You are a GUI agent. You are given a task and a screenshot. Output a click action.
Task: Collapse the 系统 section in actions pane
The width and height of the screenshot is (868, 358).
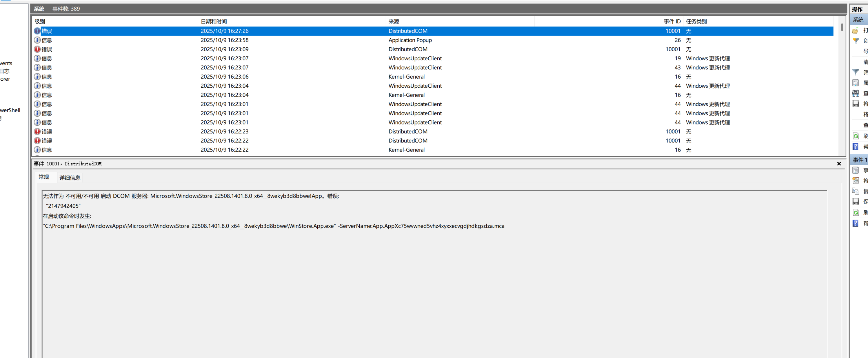pyautogui.click(x=859, y=20)
